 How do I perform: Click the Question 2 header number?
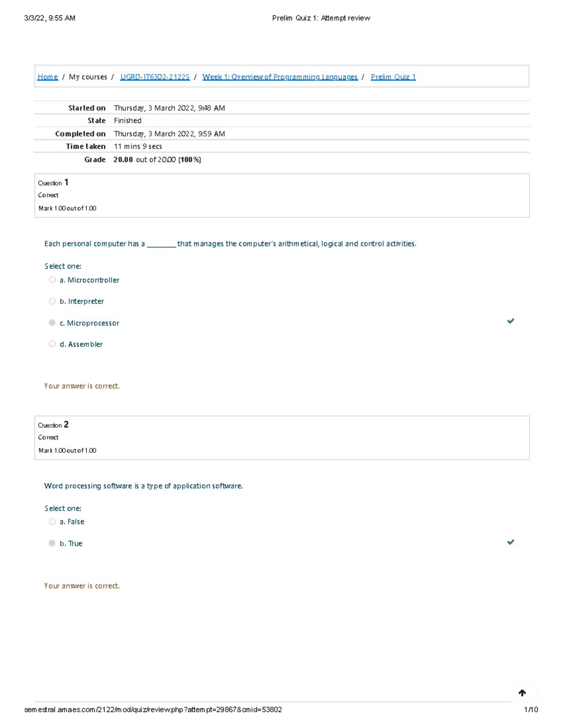[66, 425]
